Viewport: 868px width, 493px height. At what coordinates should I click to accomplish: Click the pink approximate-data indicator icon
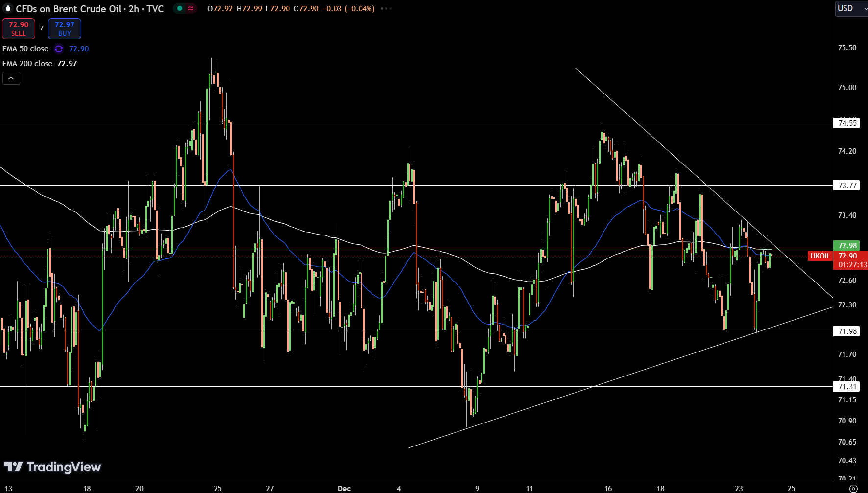coord(191,8)
